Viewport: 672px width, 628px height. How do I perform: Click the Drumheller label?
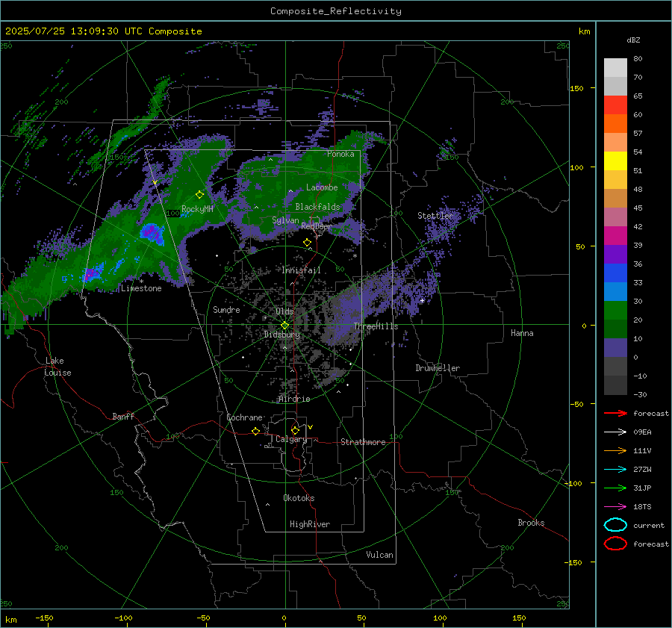[x=438, y=368]
